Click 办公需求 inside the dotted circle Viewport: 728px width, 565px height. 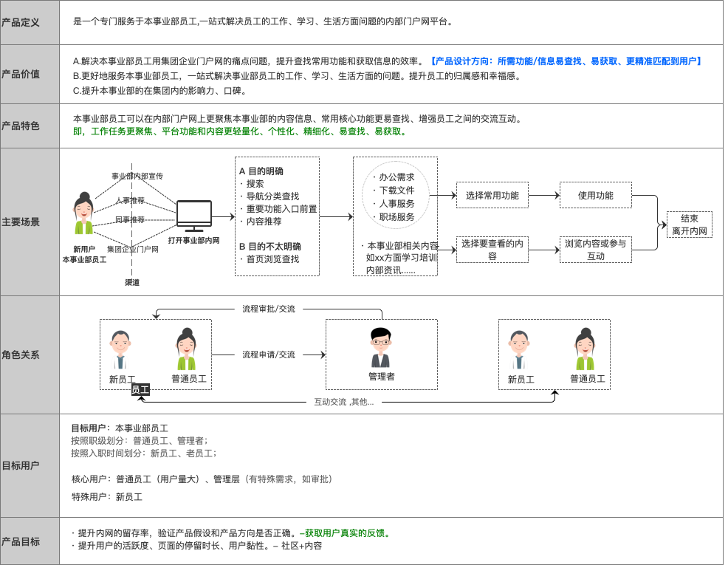coord(396,177)
